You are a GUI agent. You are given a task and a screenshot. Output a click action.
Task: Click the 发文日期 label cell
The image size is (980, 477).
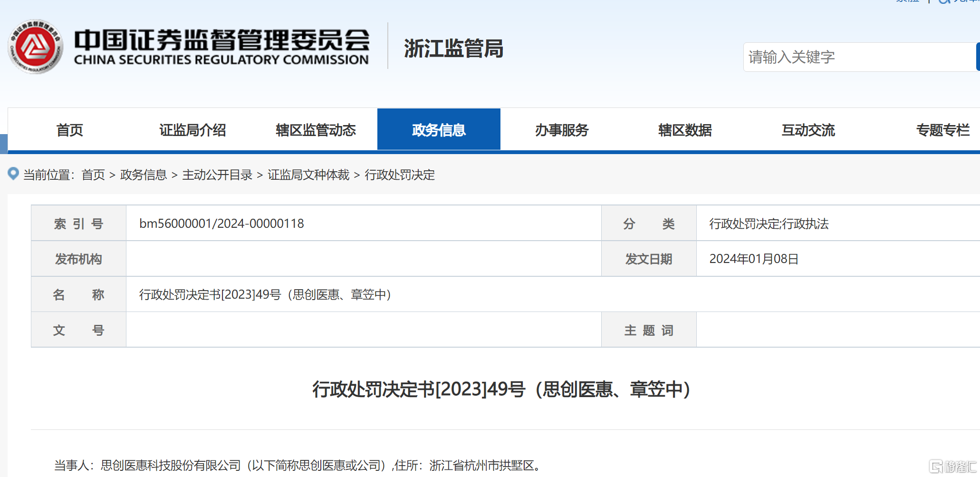[649, 259]
